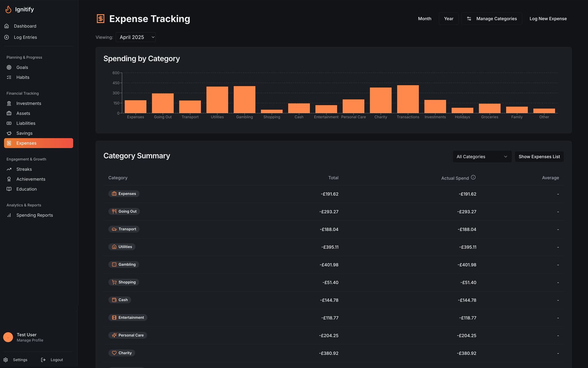Switch to Year view toggle
Image resolution: width=588 pixels, height=368 pixels.
pos(448,19)
